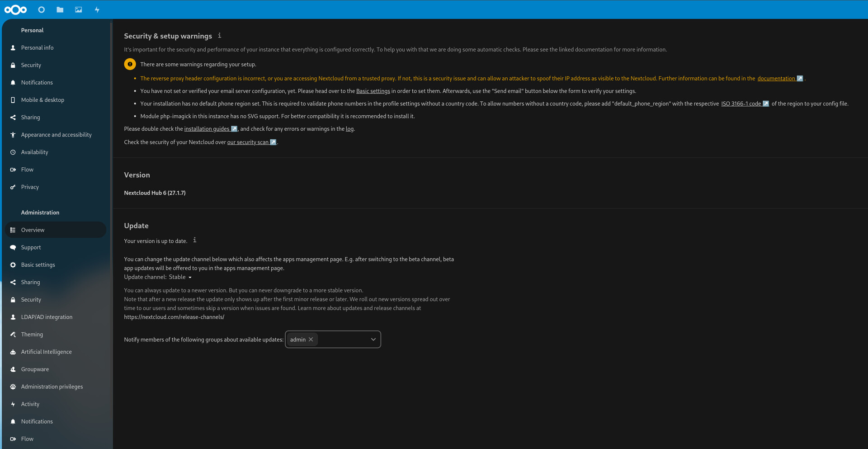Show info tooltip beside Security & setup warnings
This screenshot has height=449, width=868.
(x=220, y=35)
